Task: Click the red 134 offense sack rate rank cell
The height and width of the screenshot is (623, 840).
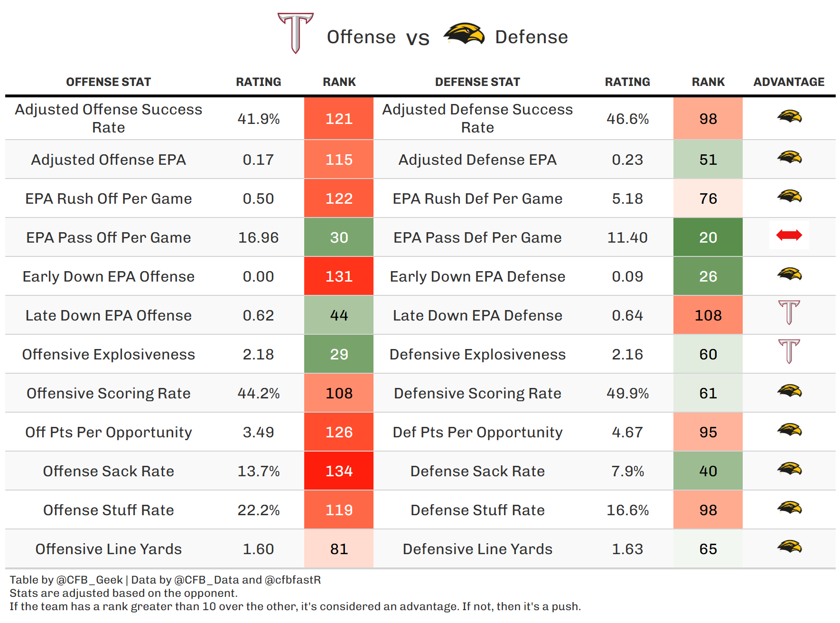Action: tap(339, 471)
